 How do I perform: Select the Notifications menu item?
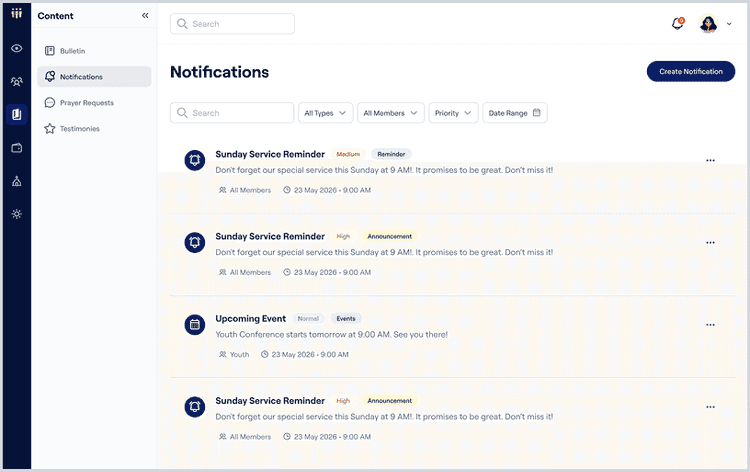click(94, 77)
